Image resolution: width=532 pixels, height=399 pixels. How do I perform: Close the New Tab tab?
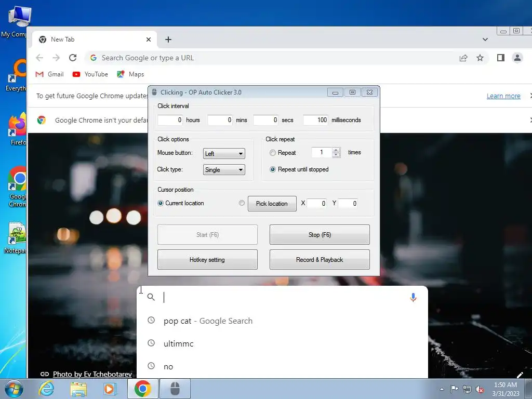point(149,39)
